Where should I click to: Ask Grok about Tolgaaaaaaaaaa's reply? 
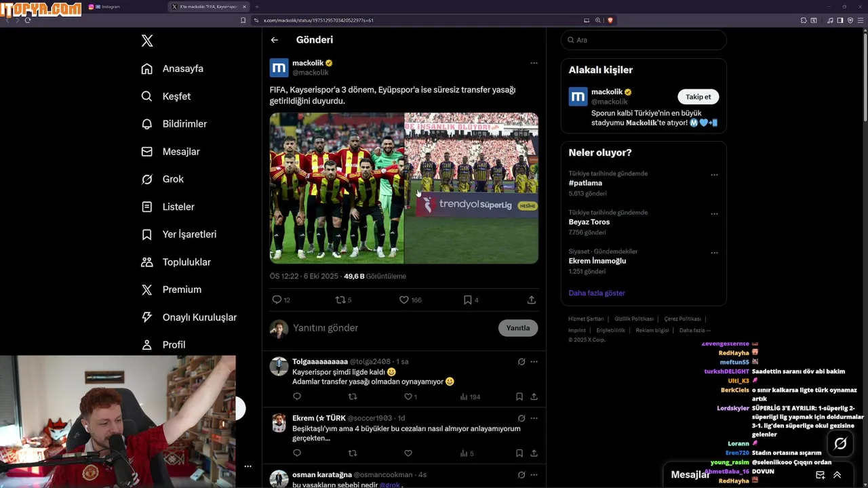(521, 362)
